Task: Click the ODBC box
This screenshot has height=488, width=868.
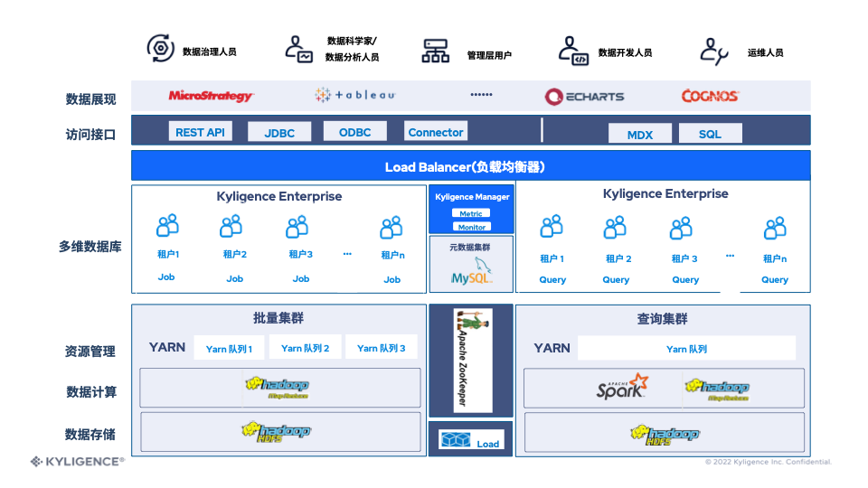Action: [x=354, y=132]
